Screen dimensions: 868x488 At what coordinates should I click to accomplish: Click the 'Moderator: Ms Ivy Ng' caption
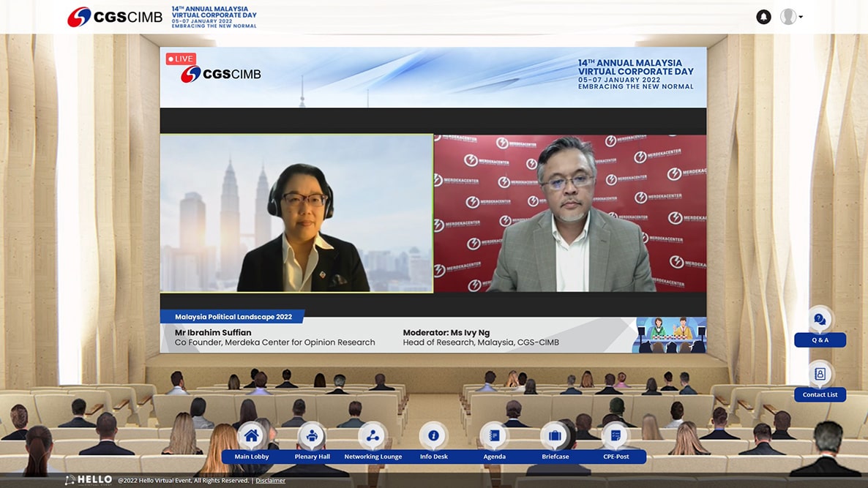coord(446,332)
